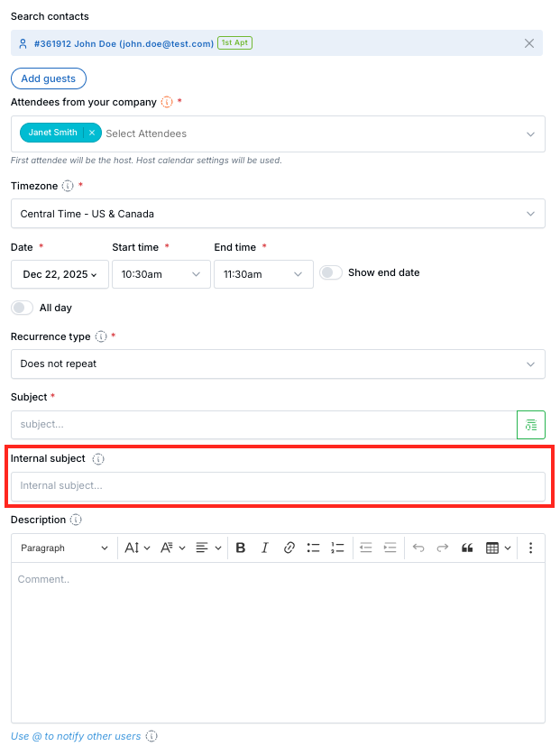Toggle bold formatting in the description editor
Image resolution: width=560 pixels, height=746 pixels.
pyautogui.click(x=241, y=548)
